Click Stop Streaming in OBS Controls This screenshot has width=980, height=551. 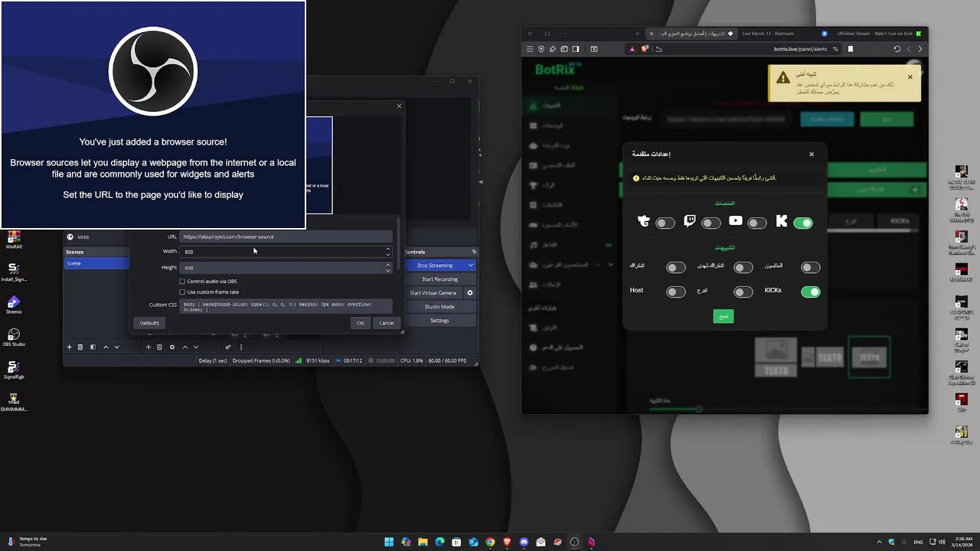click(x=435, y=266)
